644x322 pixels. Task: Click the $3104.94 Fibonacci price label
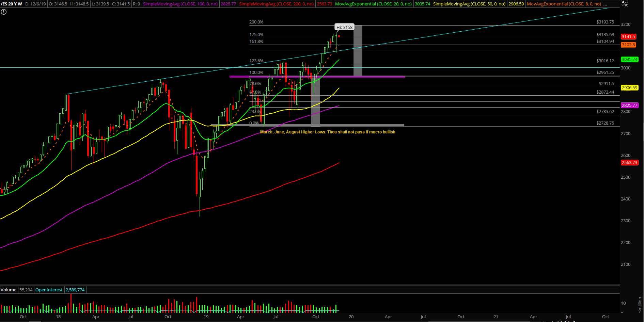pos(605,42)
